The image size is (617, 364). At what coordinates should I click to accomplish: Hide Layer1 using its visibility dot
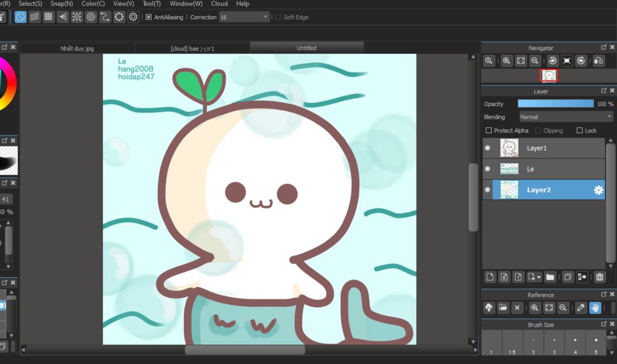(x=487, y=148)
